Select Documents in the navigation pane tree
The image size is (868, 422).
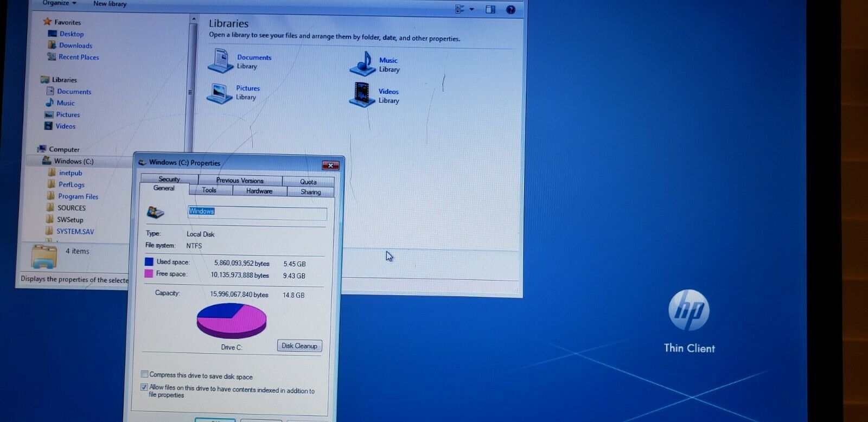point(74,92)
